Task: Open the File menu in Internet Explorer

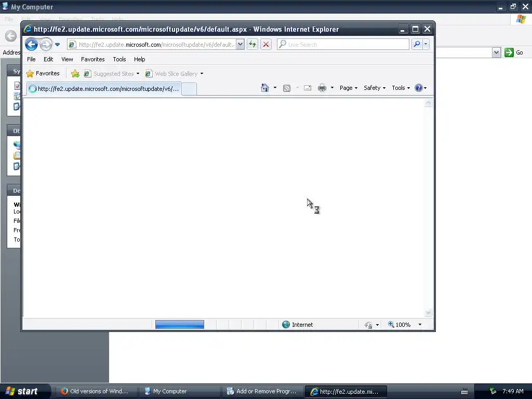Action: coord(31,59)
